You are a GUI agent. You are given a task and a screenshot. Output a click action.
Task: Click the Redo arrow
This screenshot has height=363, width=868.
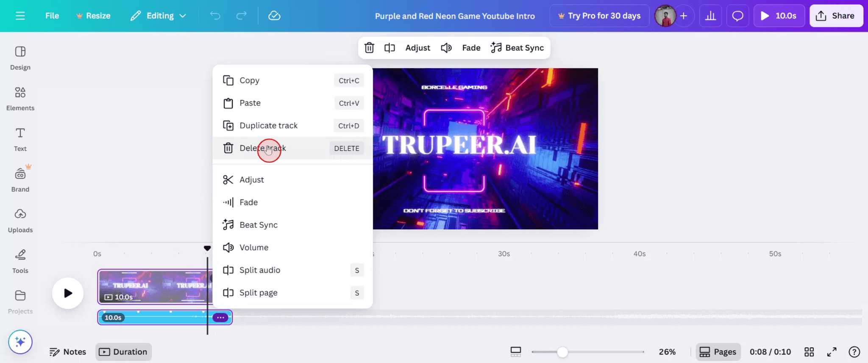coord(242,16)
